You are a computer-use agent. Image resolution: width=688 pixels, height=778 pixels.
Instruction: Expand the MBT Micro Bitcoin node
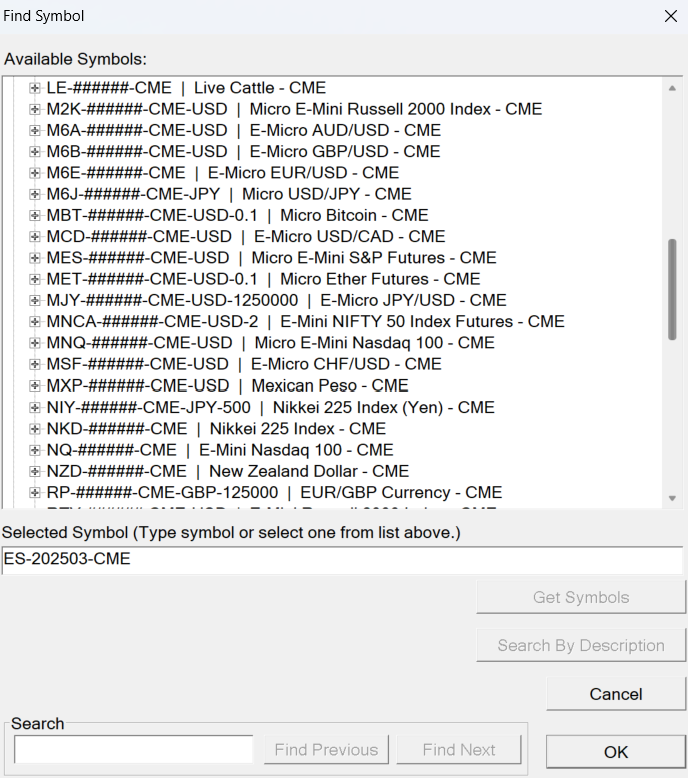(x=34, y=216)
